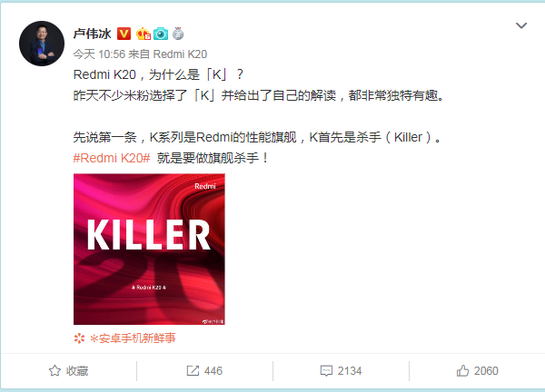Click the red flower icon beside 安卓手机新鲜事
The height and width of the screenshot is (392, 545).
click(x=79, y=338)
